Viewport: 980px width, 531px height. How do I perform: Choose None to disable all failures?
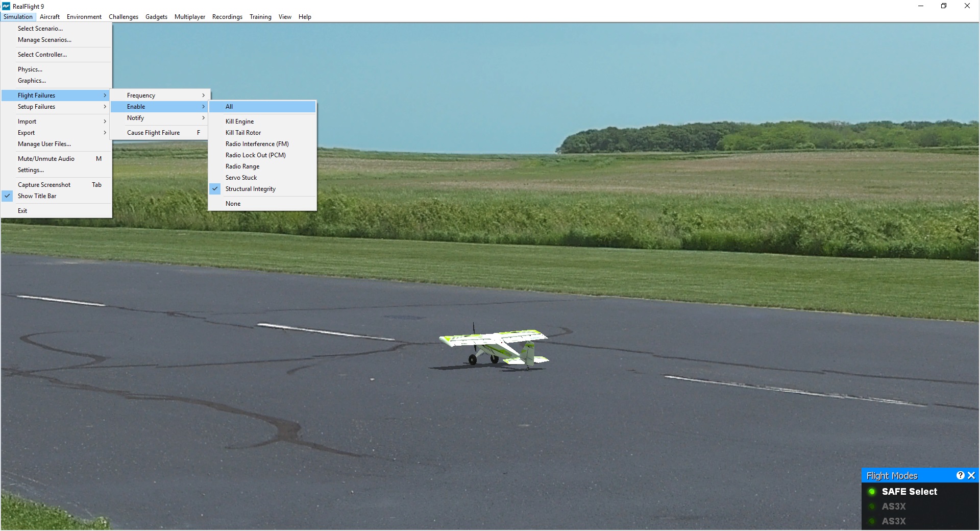233,204
